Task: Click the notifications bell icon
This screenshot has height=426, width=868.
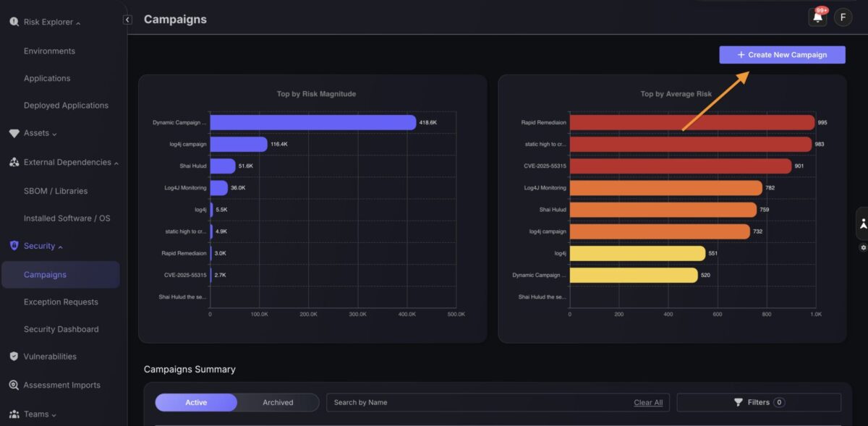Action: point(817,18)
